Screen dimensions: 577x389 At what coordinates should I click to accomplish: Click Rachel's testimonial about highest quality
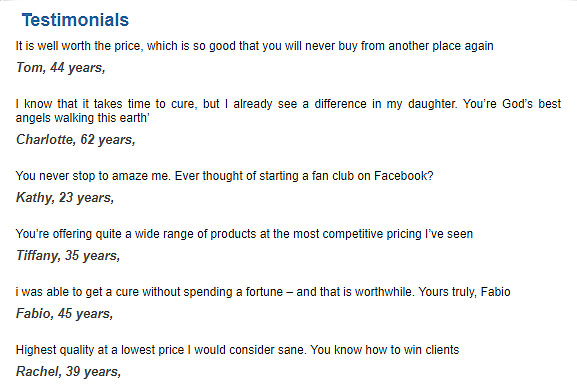(237, 350)
